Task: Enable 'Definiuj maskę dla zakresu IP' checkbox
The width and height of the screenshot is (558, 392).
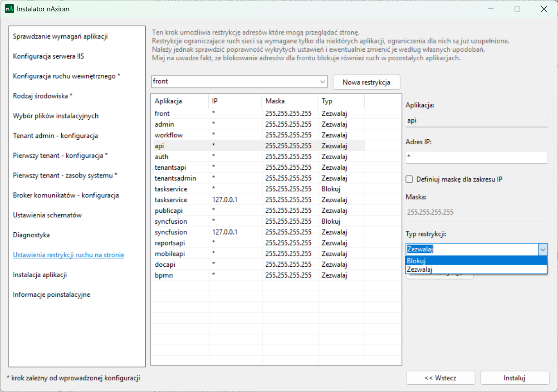Action: (409, 179)
